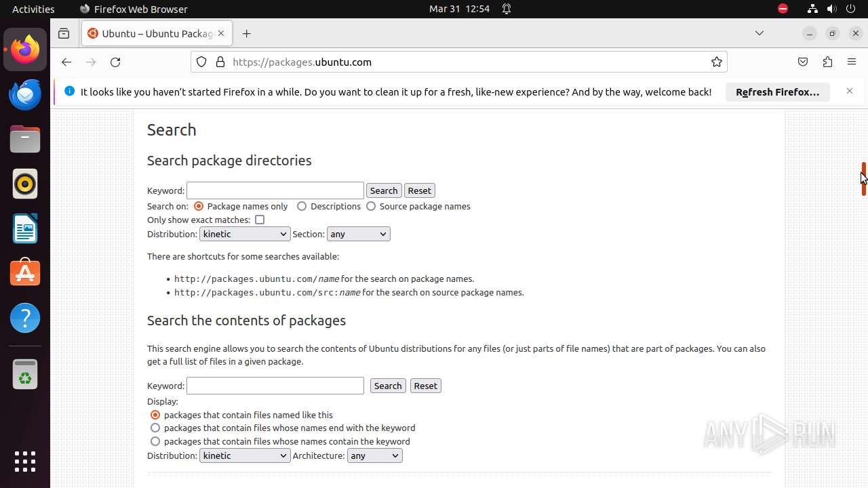This screenshot has height=488, width=868.
Task: Open Distribution dropdown in package directories search
Action: (x=245, y=234)
